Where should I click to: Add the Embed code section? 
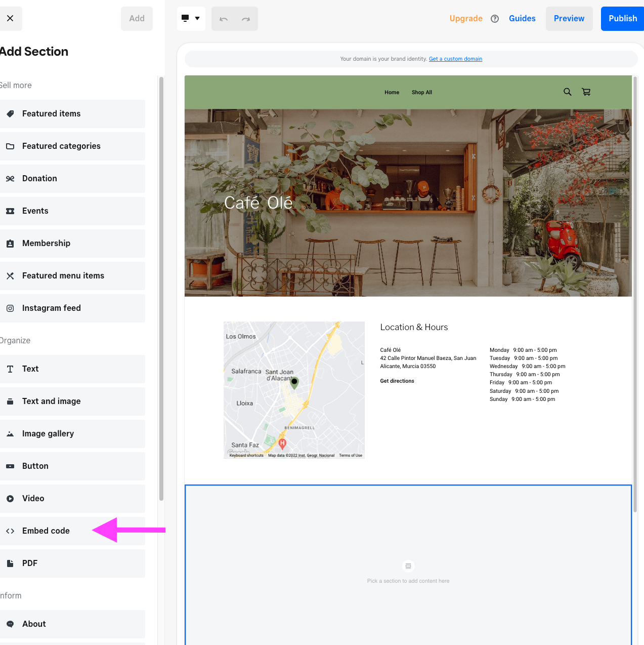click(72, 531)
